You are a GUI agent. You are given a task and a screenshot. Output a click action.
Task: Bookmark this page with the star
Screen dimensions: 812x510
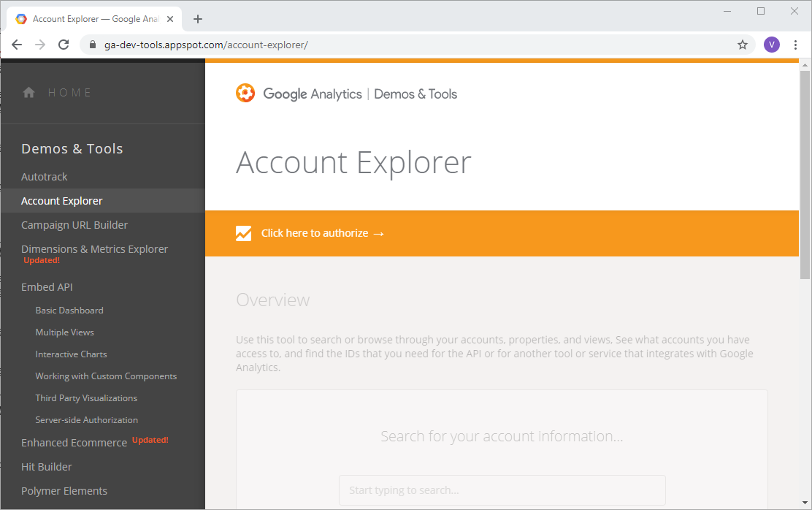(x=743, y=45)
